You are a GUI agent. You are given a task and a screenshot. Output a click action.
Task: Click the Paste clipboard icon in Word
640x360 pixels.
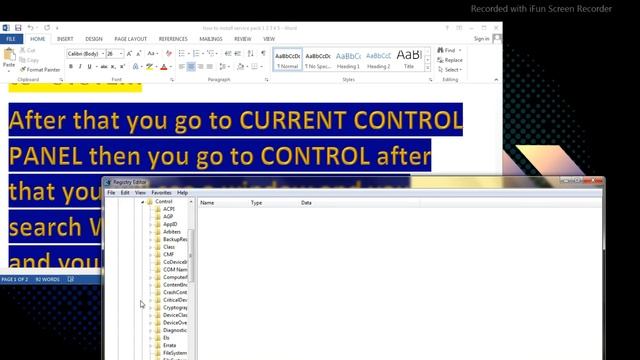pos(9,54)
